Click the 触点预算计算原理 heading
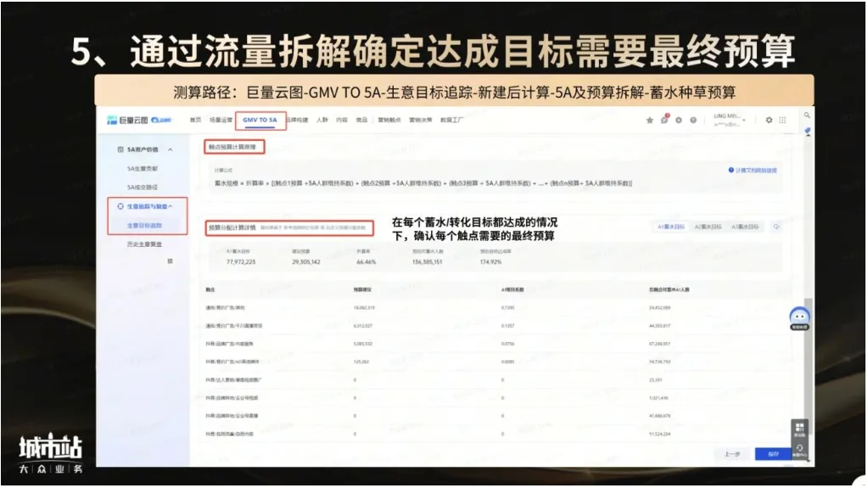868x488 pixels. [x=232, y=148]
